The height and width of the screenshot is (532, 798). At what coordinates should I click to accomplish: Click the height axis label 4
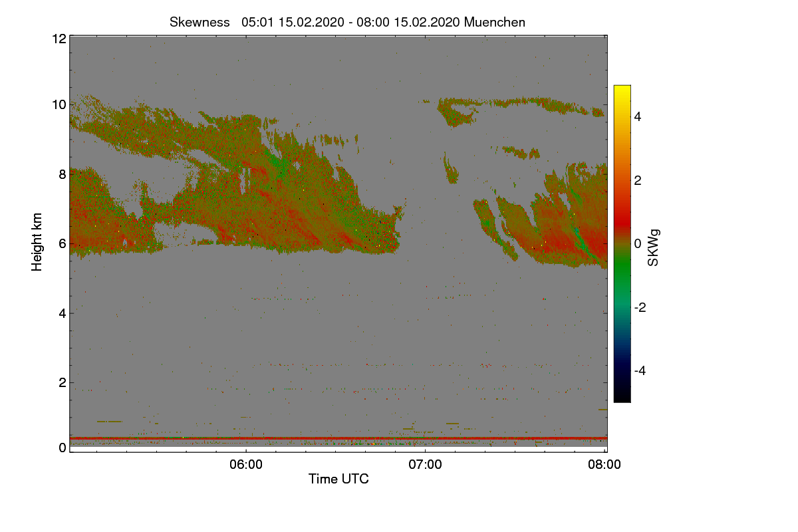pyautogui.click(x=63, y=313)
